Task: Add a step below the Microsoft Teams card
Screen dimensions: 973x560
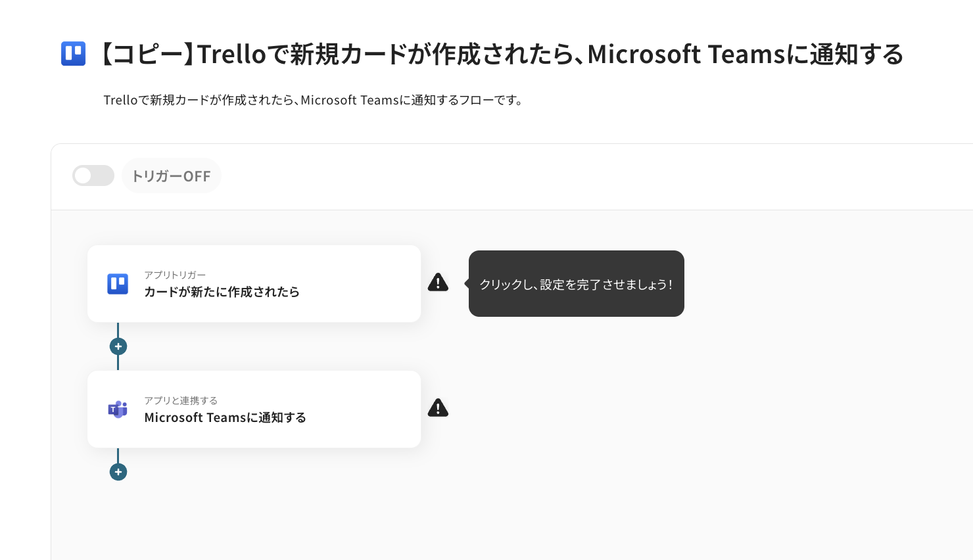Action: (118, 472)
